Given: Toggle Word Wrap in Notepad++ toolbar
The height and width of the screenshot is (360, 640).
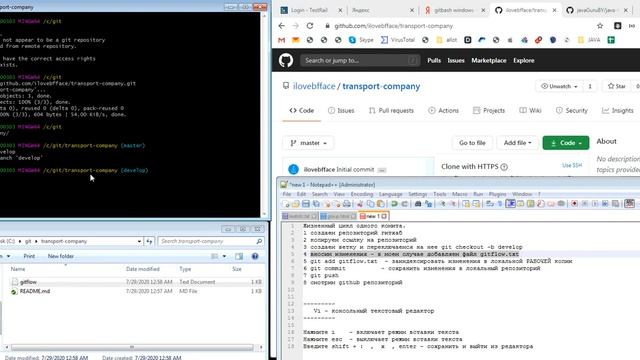Looking at the screenshot, I should pos(490,204).
